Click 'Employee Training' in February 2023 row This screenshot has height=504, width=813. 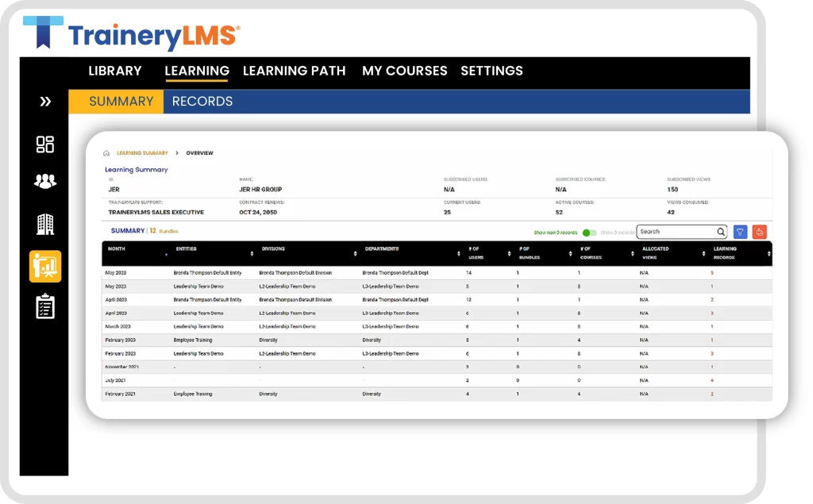click(193, 340)
